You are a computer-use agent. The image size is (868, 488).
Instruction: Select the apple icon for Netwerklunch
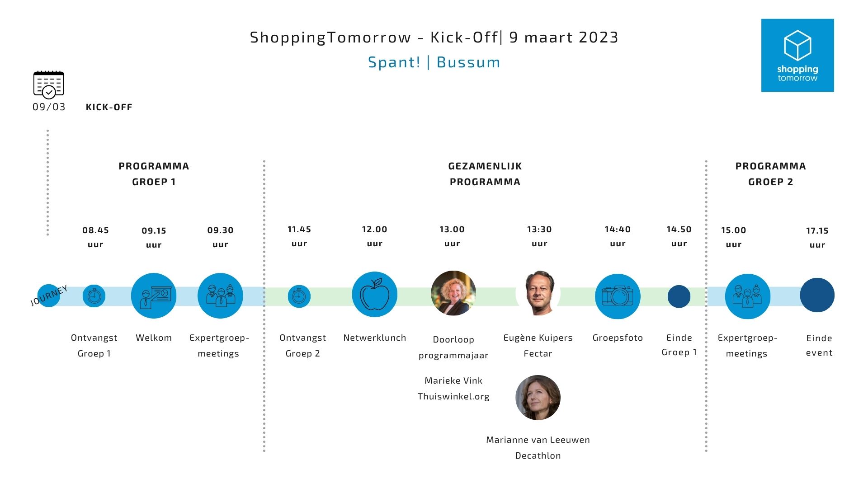click(374, 295)
